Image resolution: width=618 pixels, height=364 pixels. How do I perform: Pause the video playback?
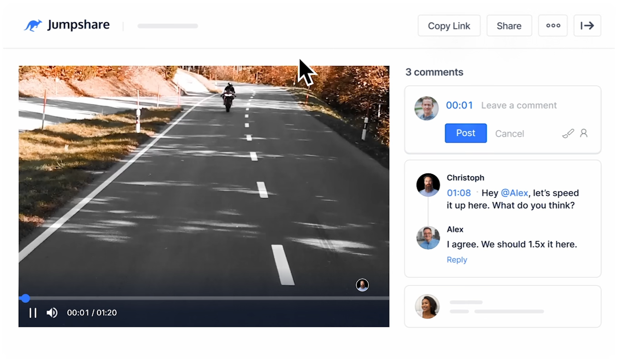tap(33, 313)
